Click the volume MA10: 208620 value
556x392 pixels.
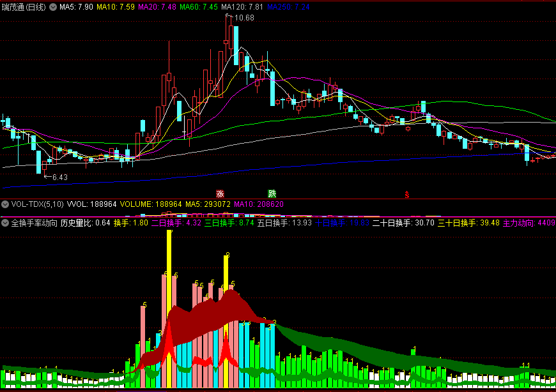[259, 204]
